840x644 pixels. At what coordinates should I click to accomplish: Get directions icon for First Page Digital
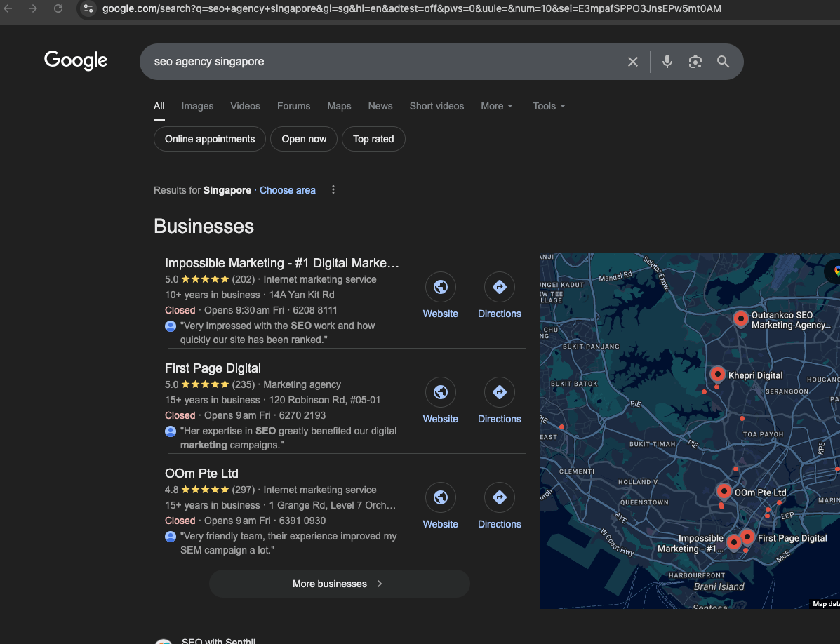(499, 392)
